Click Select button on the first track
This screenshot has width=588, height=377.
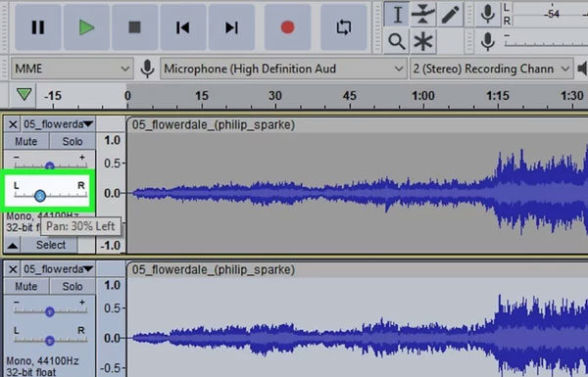(x=50, y=245)
